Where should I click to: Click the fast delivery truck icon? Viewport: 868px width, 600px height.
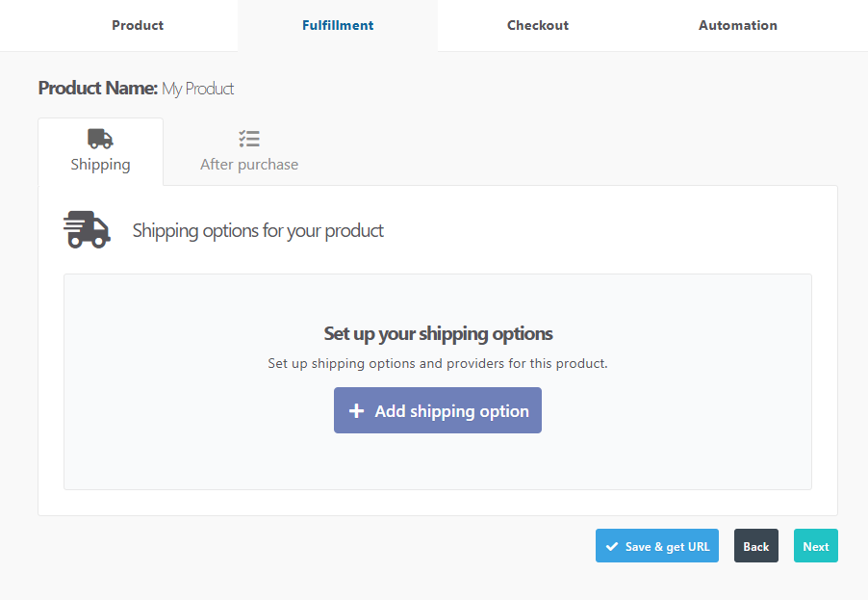coord(88,230)
